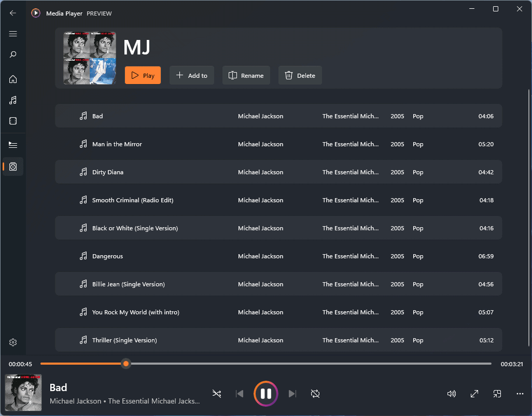Open the Video library sidebar icon
The image size is (532, 416).
coord(13,121)
